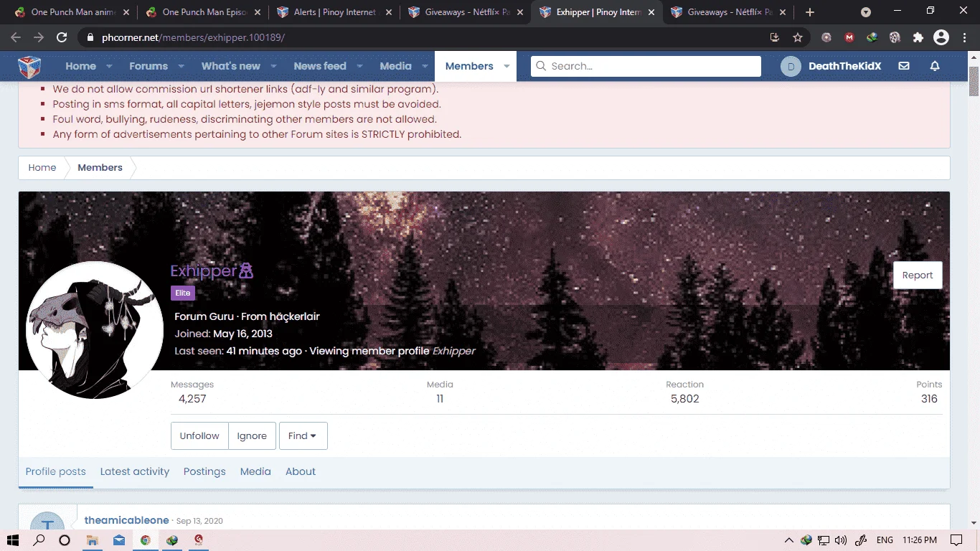Viewport: 980px width, 551px height.
Task: Click the site search field
Action: [646, 66]
